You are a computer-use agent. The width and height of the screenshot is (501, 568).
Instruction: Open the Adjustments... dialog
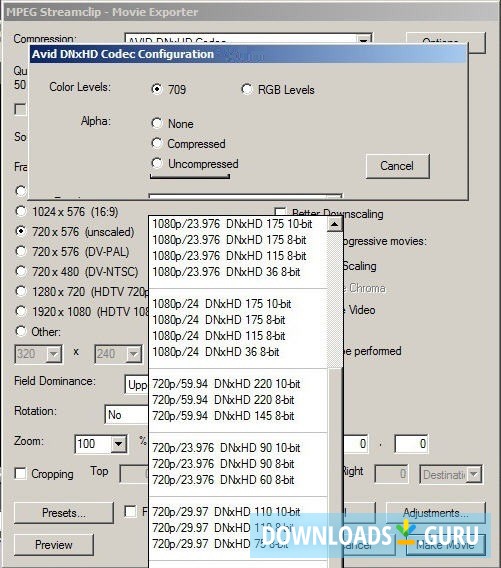point(436,513)
